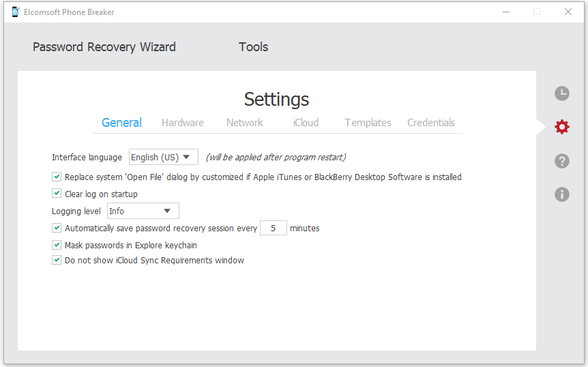Open Password Recovery Wizard
588x367 pixels.
pos(104,47)
